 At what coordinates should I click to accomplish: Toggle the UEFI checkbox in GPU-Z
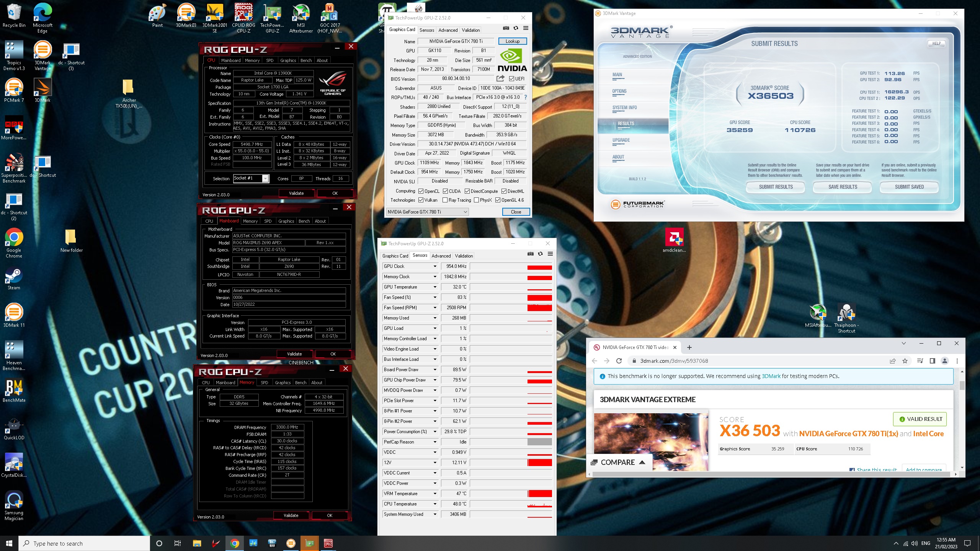[x=512, y=79]
